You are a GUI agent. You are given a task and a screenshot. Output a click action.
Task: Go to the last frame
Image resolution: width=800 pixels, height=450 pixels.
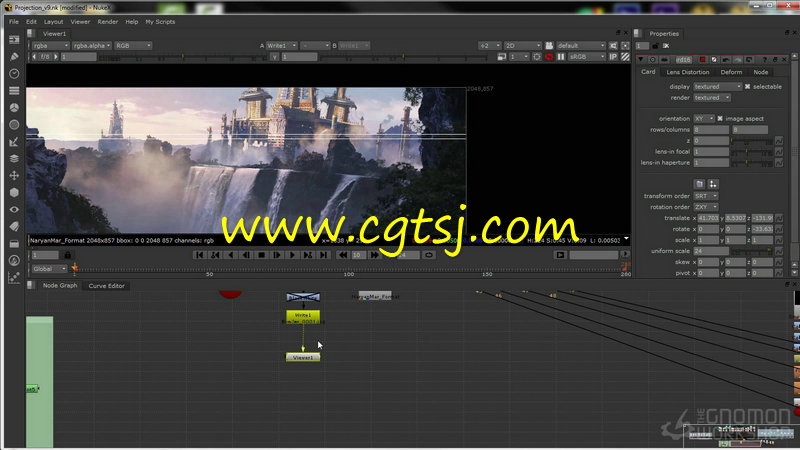[x=323, y=255]
